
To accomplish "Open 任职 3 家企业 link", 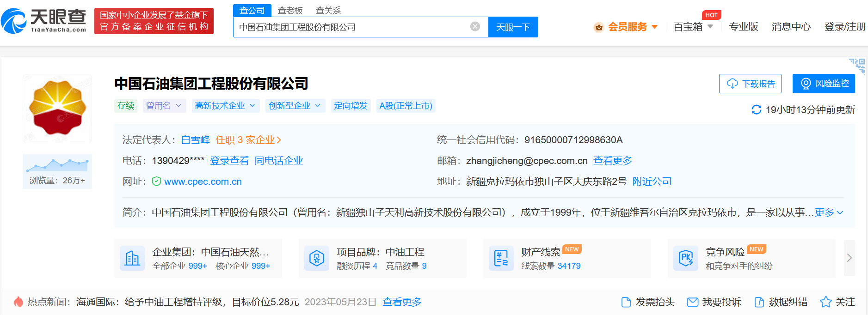I will [x=248, y=140].
